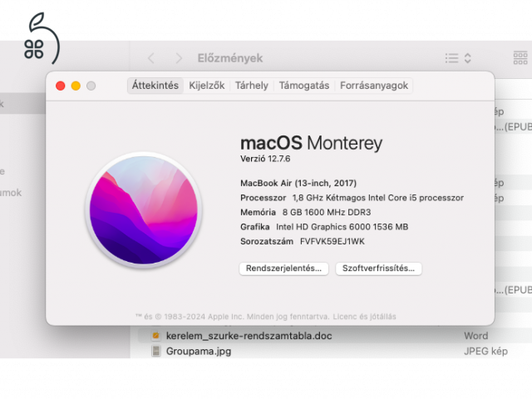Click the 8 GB 1600 MHz DDR3 value

(x=327, y=213)
